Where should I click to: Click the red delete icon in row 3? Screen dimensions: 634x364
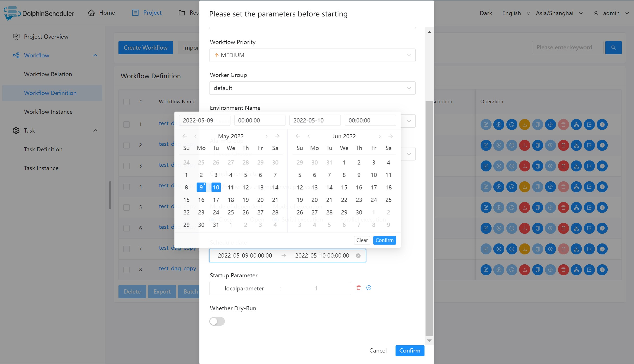(x=563, y=166)
